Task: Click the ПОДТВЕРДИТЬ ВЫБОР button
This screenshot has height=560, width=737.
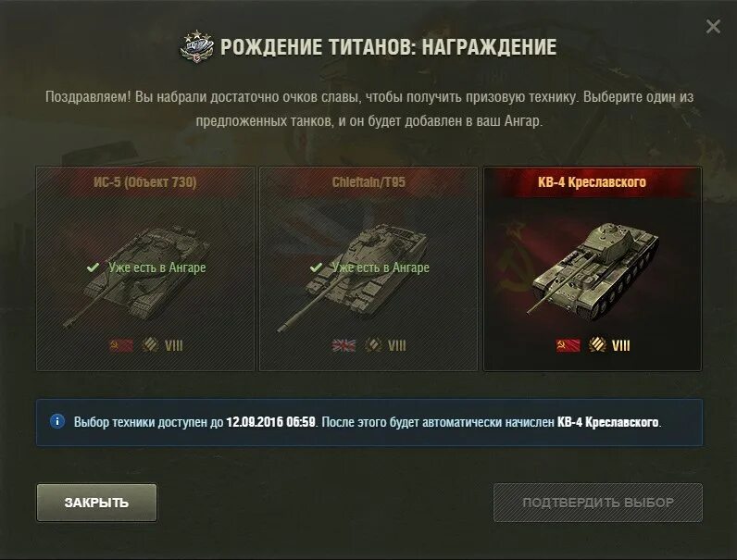Action: click(x=598, y=503)
